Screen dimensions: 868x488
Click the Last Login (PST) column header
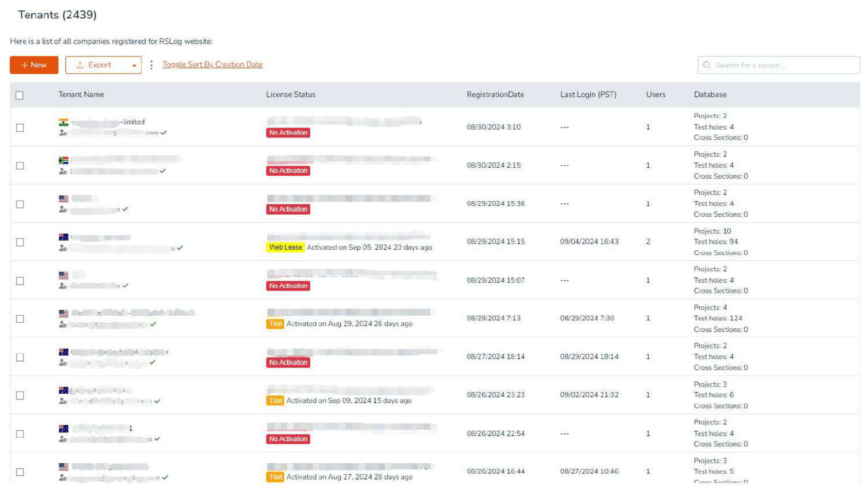pos(588,95)
